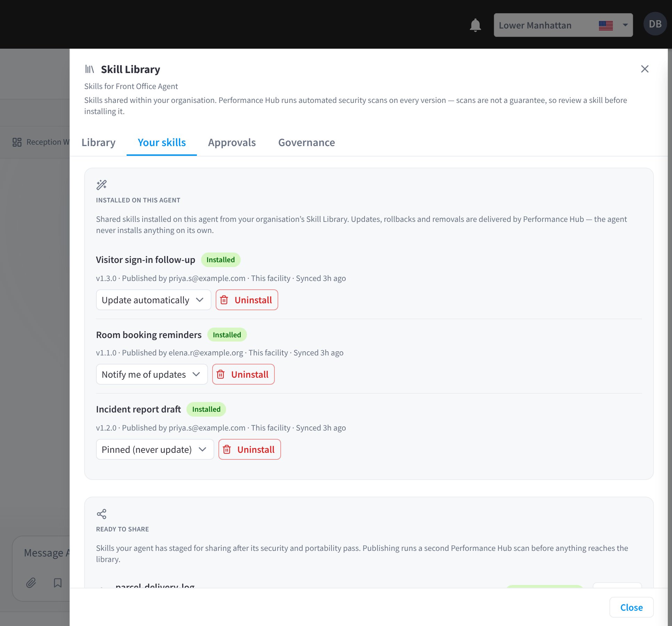
Task: Open update policy for Visitor sign-in follow-up
Action: coord(153,300)
